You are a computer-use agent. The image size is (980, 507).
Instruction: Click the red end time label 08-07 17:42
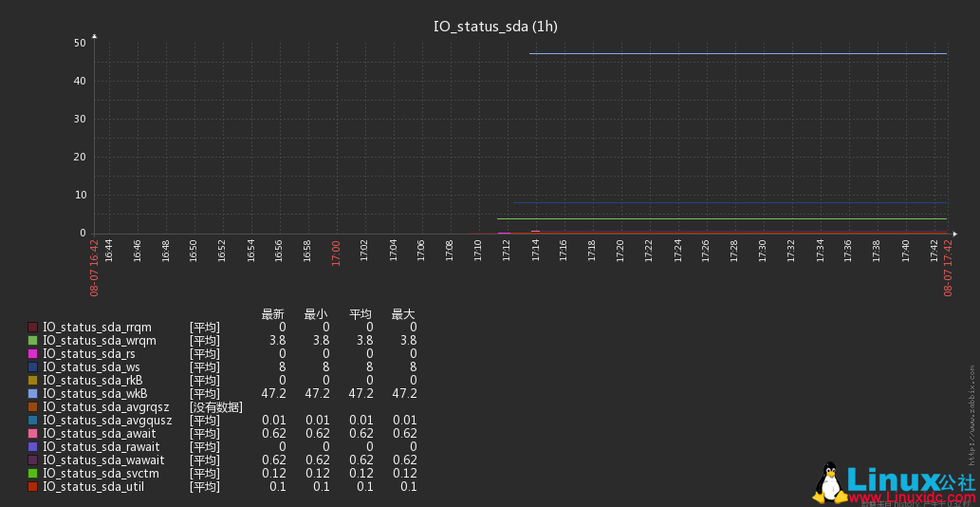tap(948, 267)
